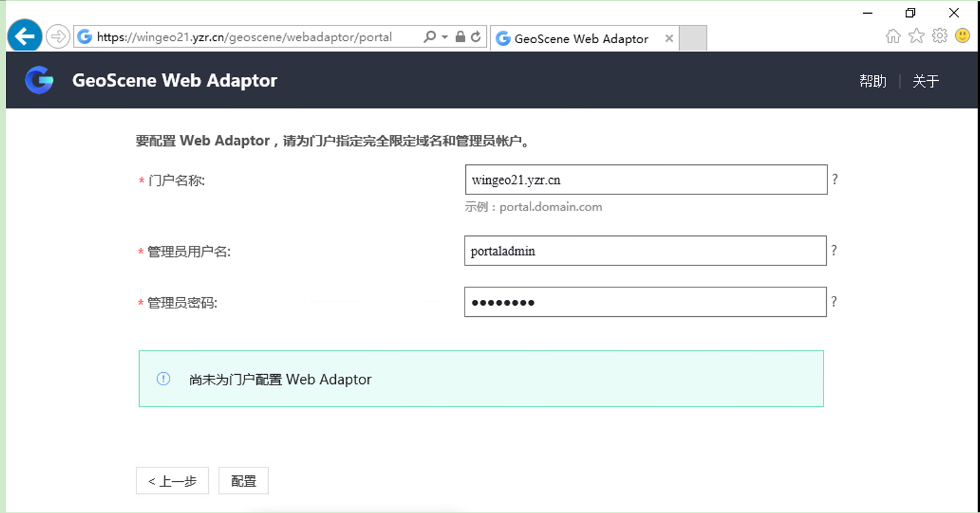This screenshot has height=513, width=980.
Task: Click the smiley feedback icon
Action: coord(962,35)
